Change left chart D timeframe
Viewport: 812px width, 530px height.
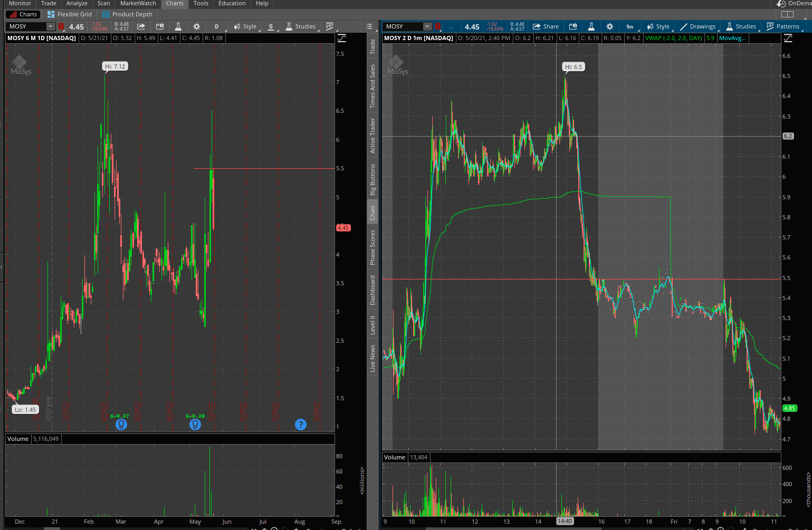click(216, 26)
